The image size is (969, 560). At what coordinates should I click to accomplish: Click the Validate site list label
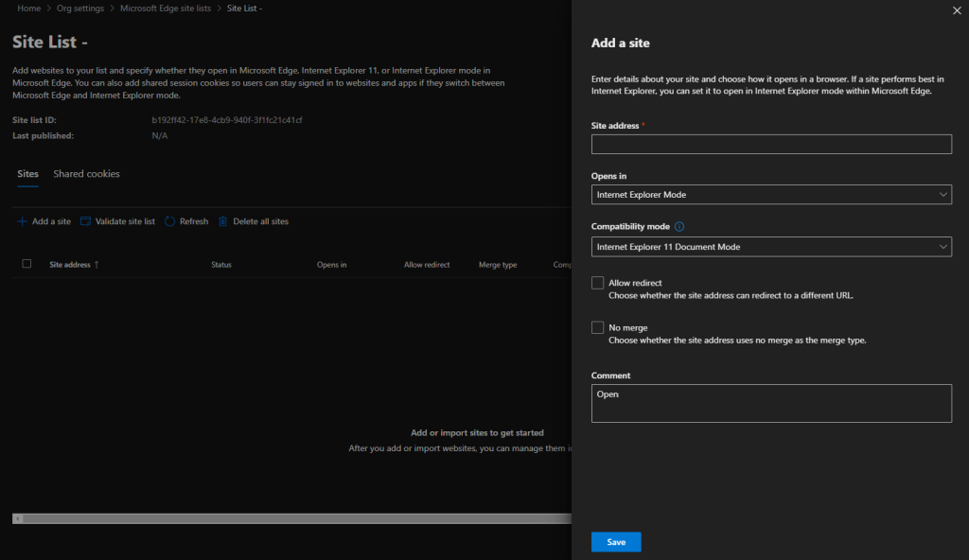tap(125, 221)
